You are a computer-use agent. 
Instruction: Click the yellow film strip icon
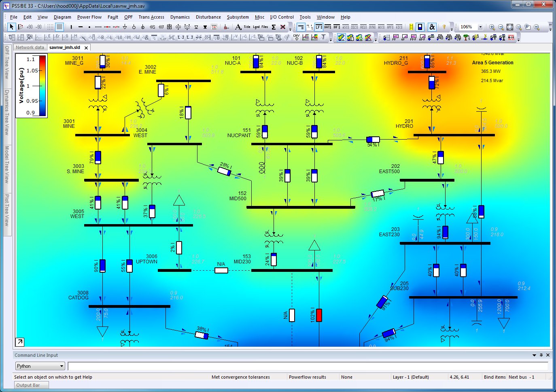tap(412, 27)
